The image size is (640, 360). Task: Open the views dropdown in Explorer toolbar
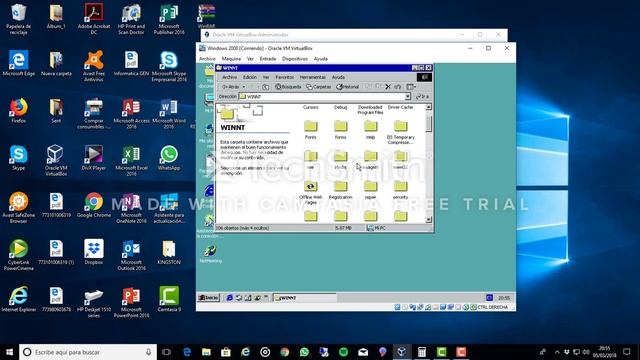pos(411,87)
